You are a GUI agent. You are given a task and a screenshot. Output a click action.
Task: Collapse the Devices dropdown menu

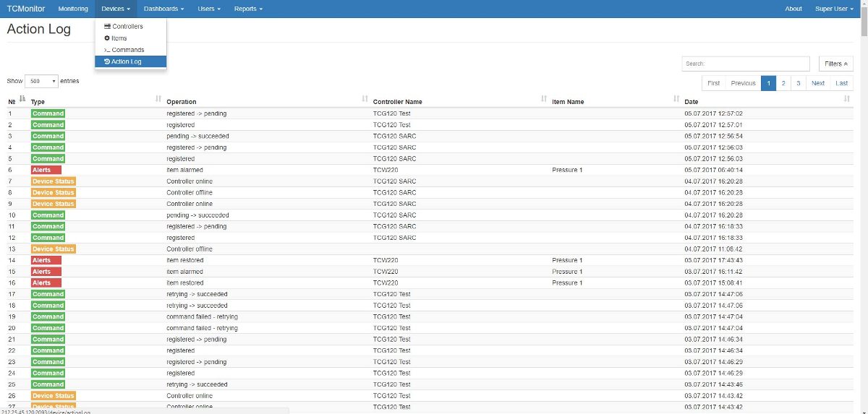(x=116, y=9)
